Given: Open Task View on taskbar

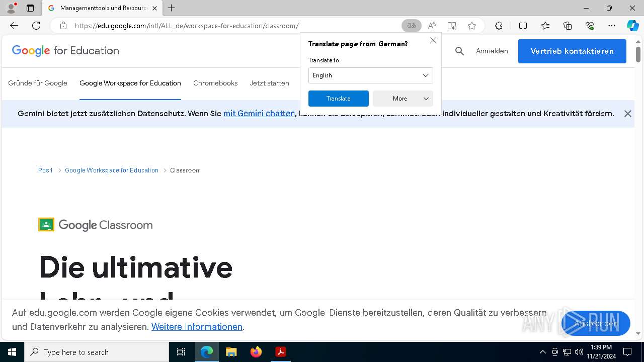Looking at the screenshot, I should (x=181, y=352).
